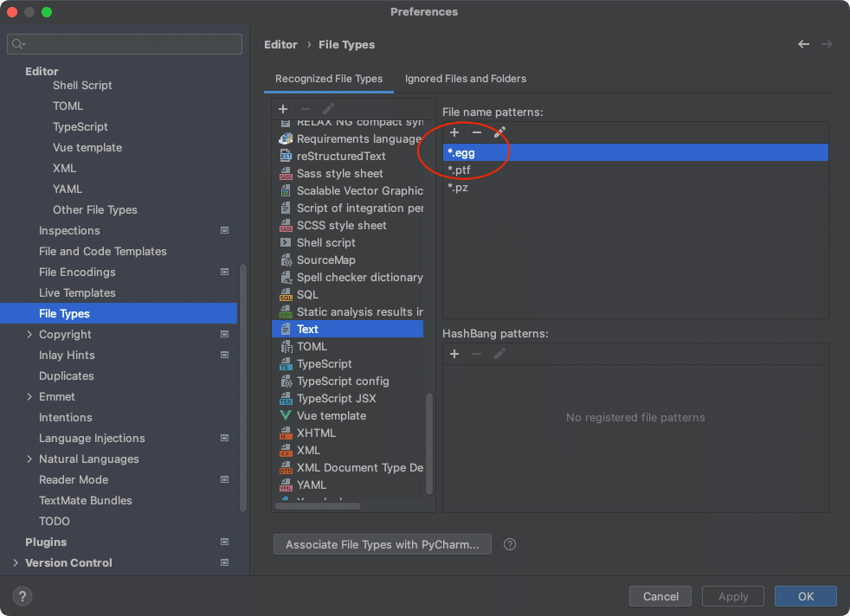Screen dimensions: 850x616
Task: Edit the selected file name pattern
Action: pyautogui.click(x=499, y=132)
